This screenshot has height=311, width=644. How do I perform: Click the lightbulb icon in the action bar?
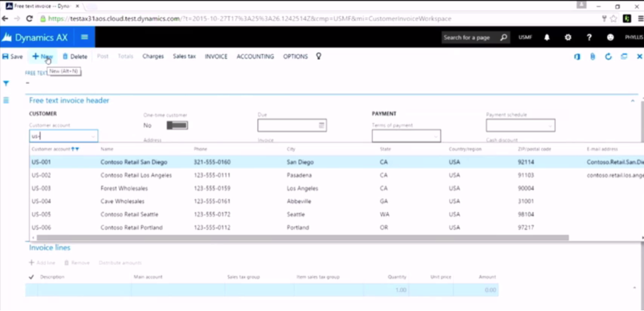(319, 56)
